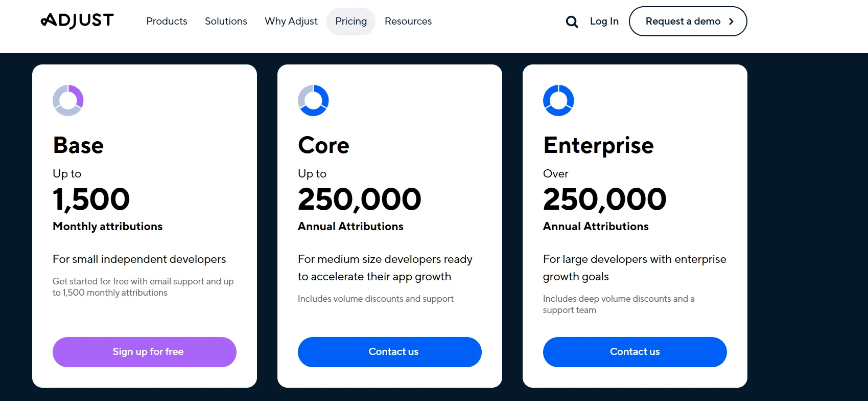Screen dimensions: 868x401
Task: Select the Base plan heading
Action: tap(79, 145)
